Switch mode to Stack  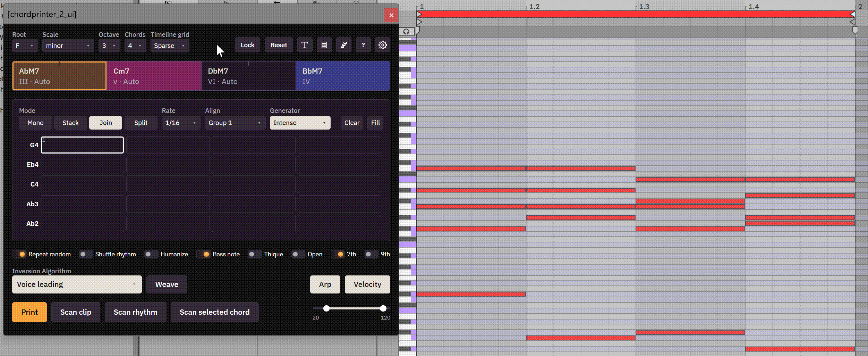[70, 123]
